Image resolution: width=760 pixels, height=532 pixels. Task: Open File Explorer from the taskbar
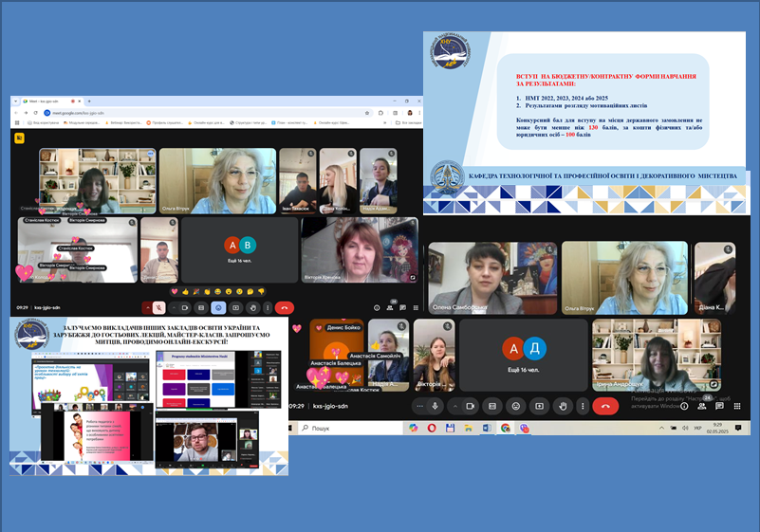point(468,428)
